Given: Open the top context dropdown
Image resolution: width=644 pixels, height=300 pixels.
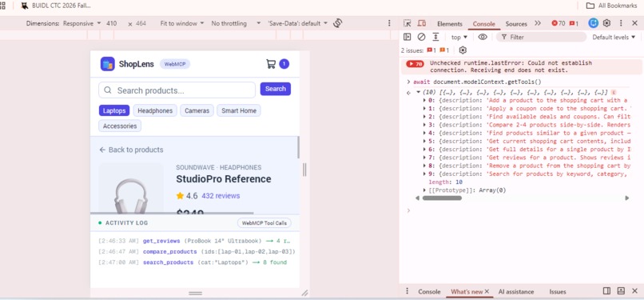Looking at the screenshot, I should (x=459, y=37).
